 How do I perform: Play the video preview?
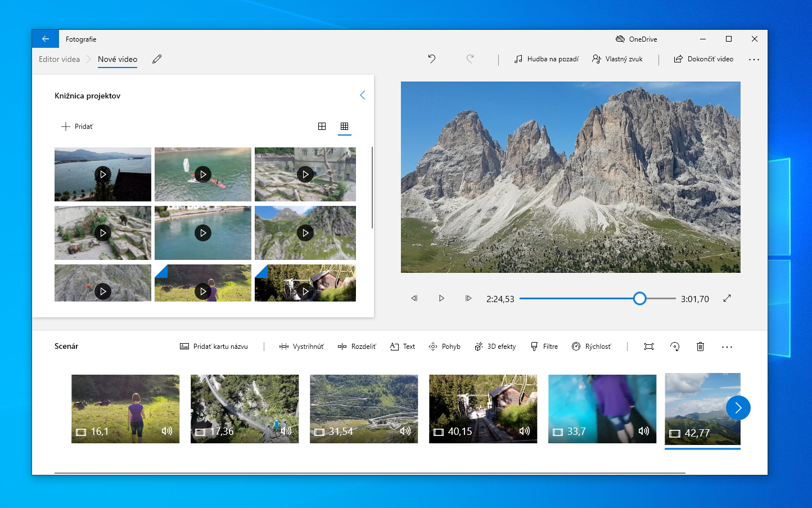click(441, 298)
